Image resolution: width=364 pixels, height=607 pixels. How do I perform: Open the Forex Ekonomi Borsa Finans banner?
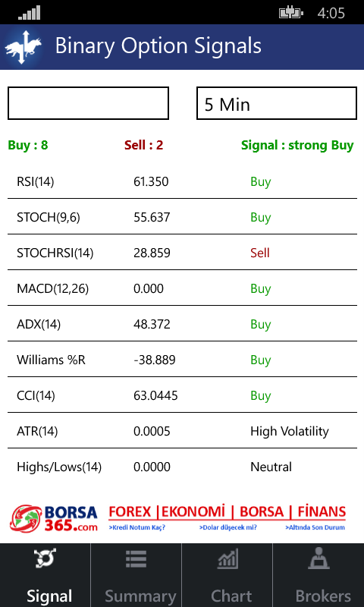[x=227, y=511]
